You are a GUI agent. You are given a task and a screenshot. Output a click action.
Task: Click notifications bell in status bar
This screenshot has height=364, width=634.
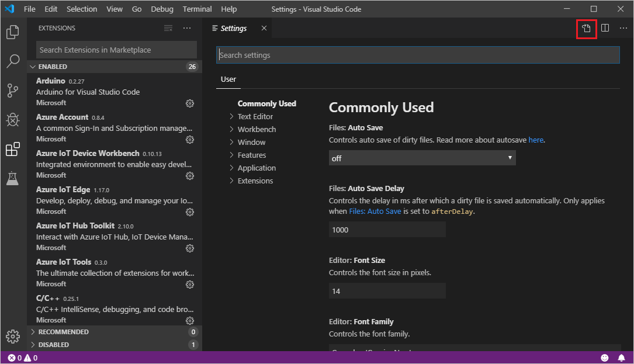pos(621,358)
